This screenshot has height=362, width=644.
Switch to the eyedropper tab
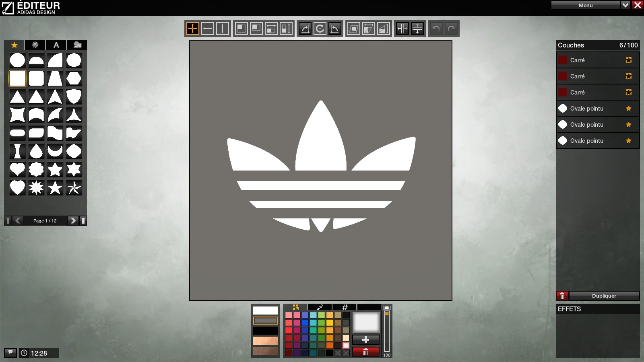[x=320, y=307]
